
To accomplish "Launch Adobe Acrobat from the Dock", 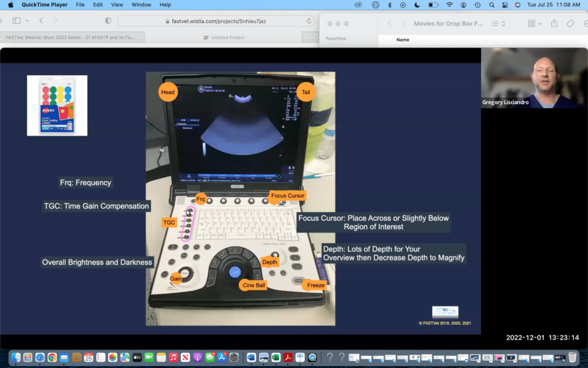I will (287, 358).
